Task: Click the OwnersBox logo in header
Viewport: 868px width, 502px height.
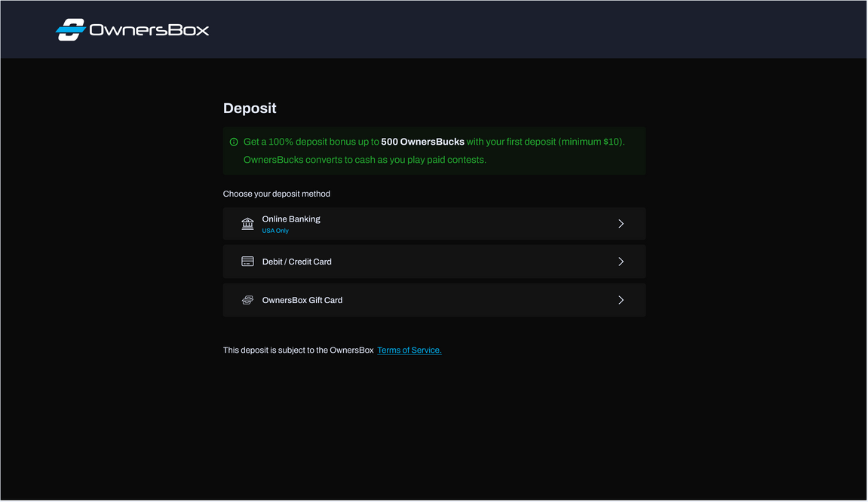Action: [132, 30]
